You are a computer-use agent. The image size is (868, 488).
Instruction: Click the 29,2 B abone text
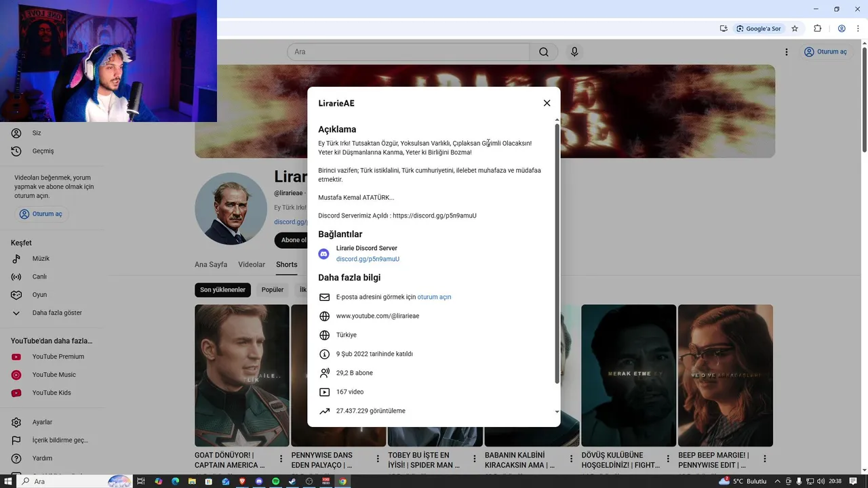(x=355, y=373)
